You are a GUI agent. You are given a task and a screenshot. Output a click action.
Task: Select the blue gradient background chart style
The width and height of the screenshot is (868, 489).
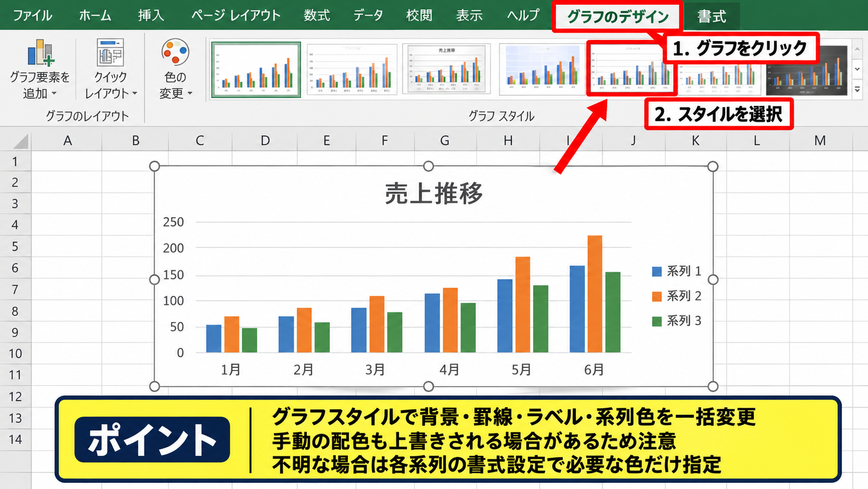[542, 70]
